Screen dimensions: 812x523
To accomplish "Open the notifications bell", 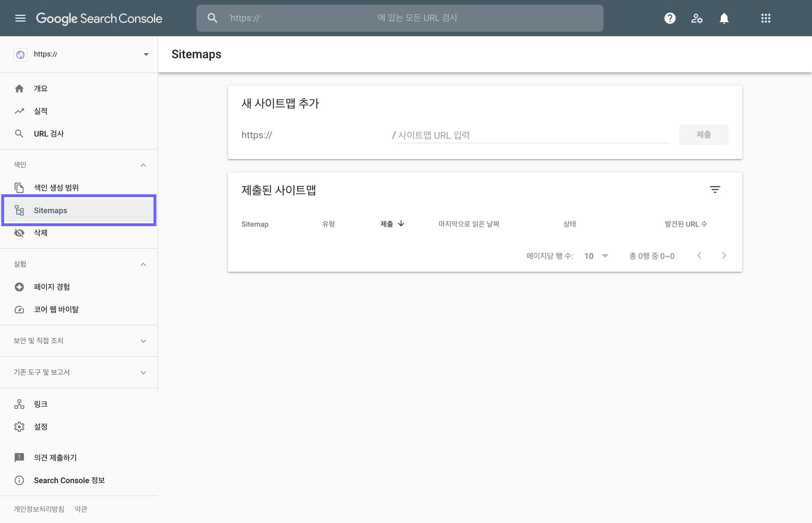I will [724, 18].
